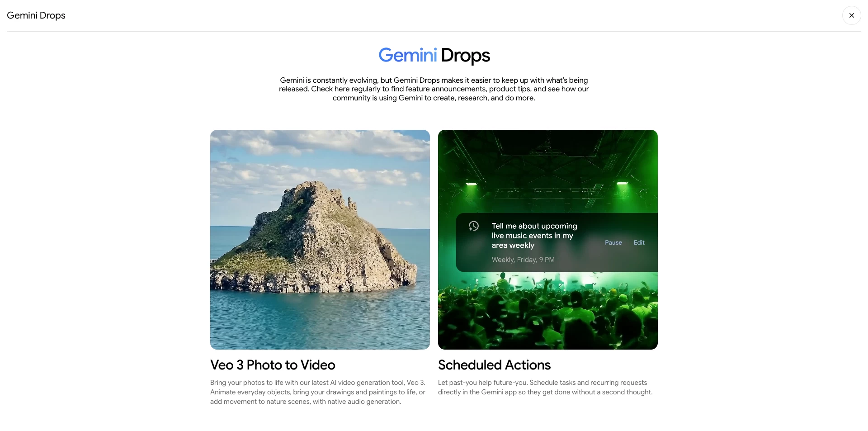The width and height of the screenshot is (868, 431).
Task: Click the large Gemini Drops title
Action: tap(434, 55)
